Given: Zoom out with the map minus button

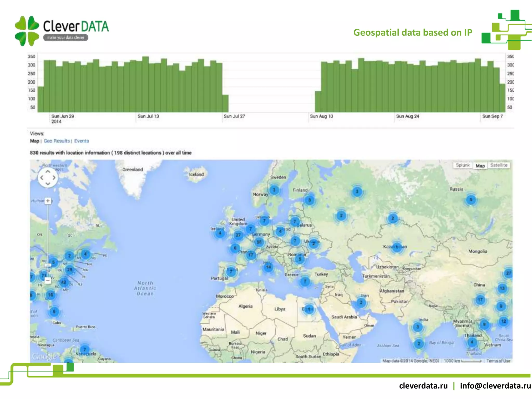Looking at the screenshot, I should coord(48,281).
